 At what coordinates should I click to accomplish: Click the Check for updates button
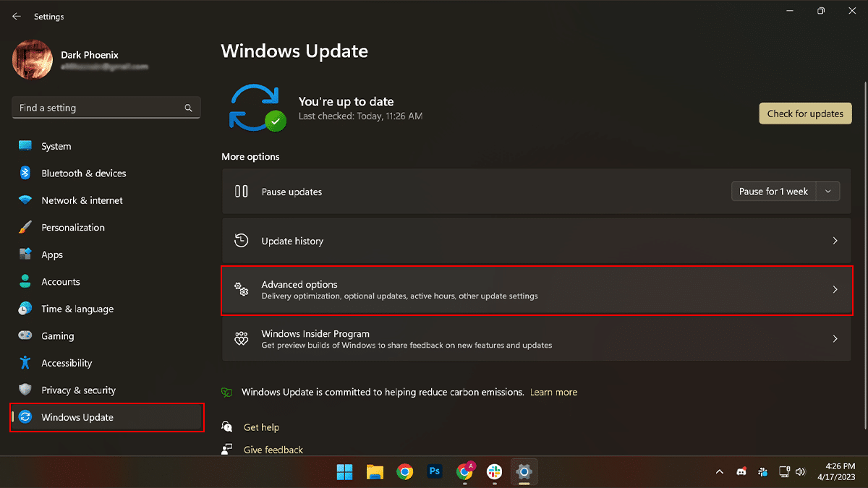coord(805,114)
